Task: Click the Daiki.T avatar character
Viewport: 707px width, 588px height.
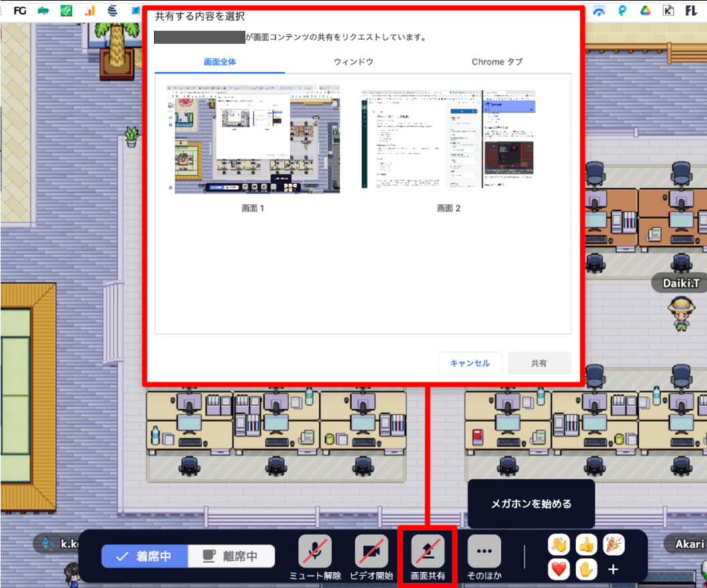Action: 682,313
